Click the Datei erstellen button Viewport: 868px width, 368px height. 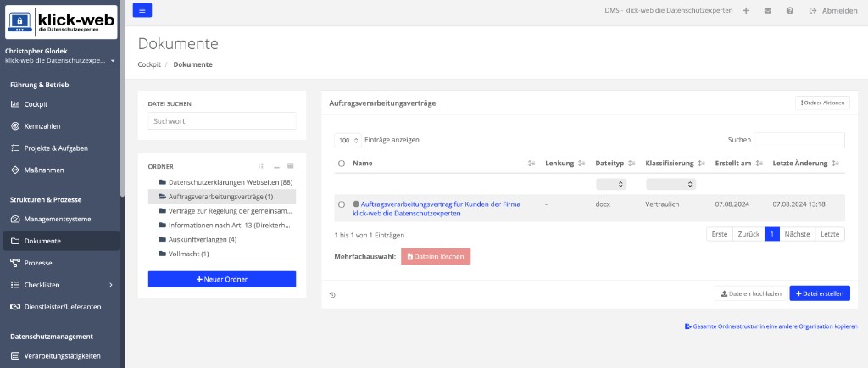(820, 293)
